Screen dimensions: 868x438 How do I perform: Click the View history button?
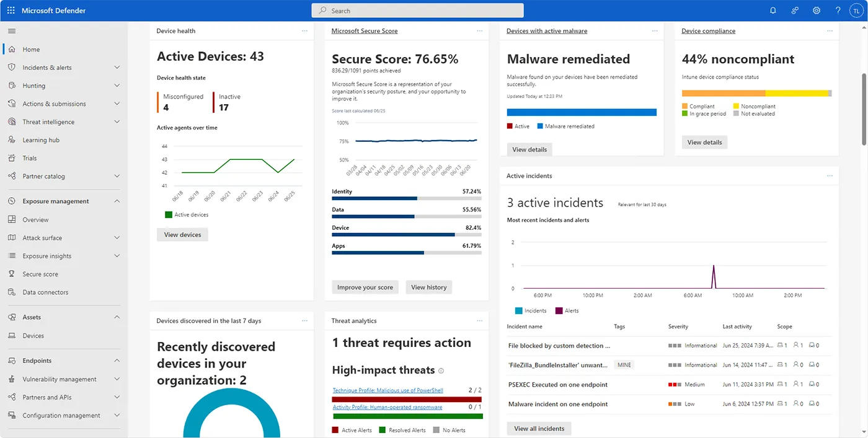pyautogui.click(x=429, y=287)
